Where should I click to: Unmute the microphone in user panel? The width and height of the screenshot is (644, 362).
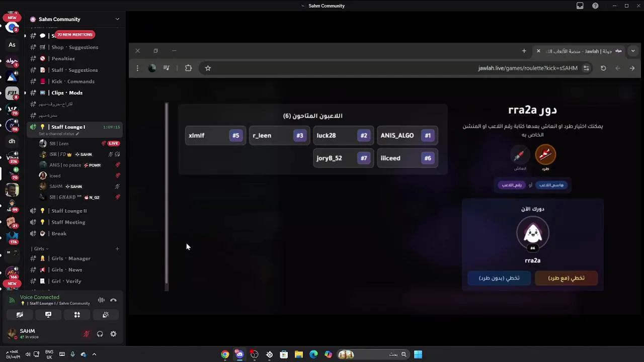click(87, 334)
